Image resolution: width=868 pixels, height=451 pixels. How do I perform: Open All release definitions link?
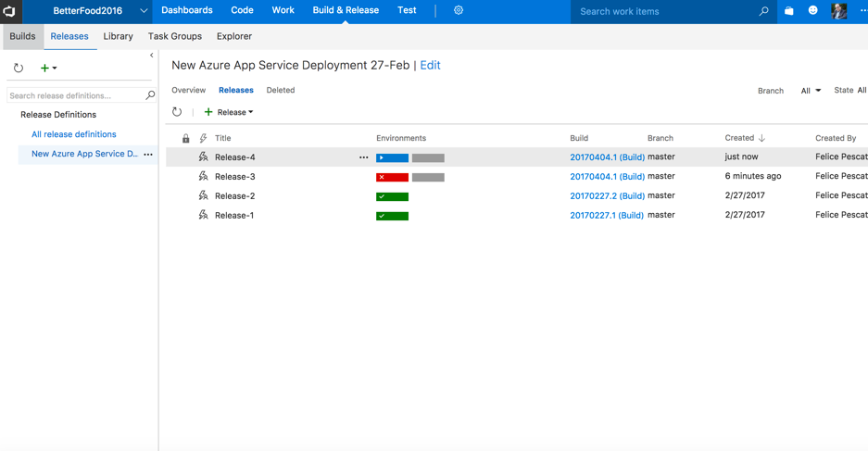73,134
